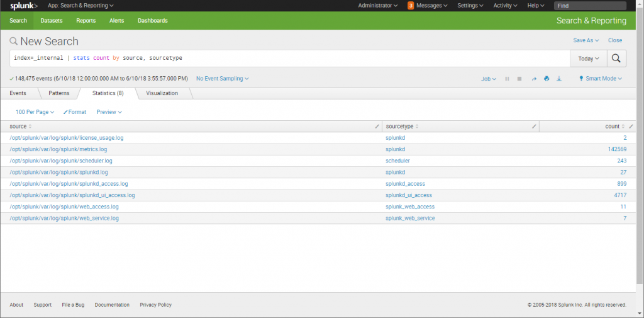Open the No Event Sampling dropdown

click(x=222, y=79)
